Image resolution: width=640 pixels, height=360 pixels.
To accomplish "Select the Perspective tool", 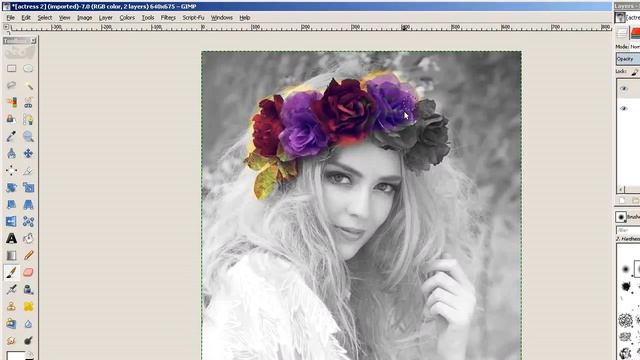I will (x=28, y=204).
